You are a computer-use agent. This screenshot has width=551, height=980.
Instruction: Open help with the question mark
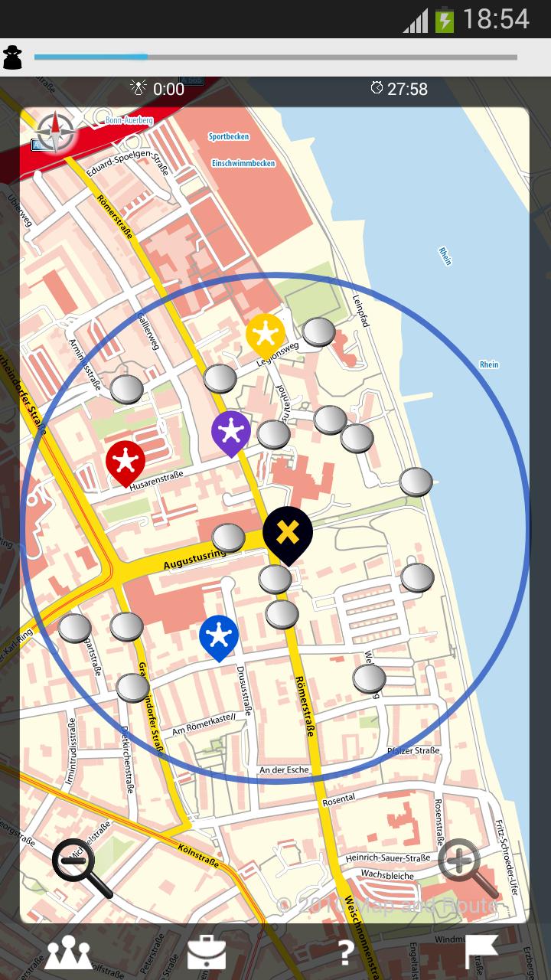coord(346,952)
